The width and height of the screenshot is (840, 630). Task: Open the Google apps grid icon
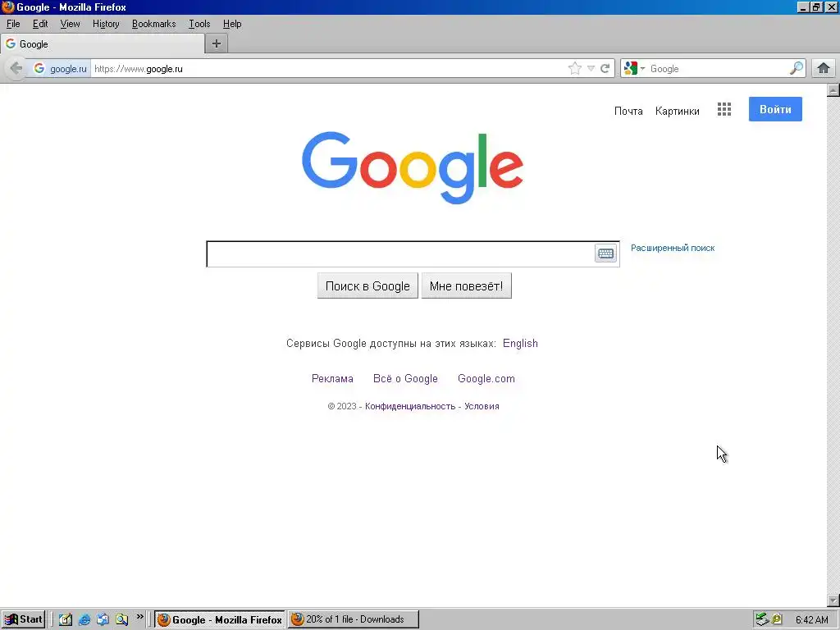724,110
